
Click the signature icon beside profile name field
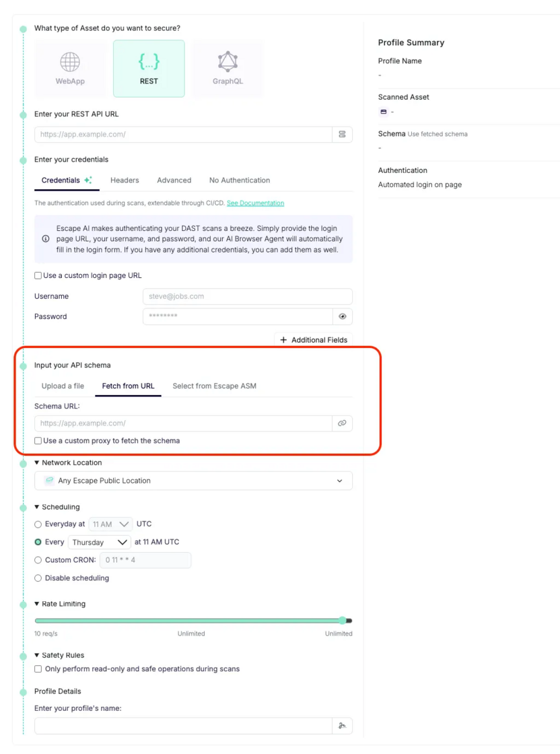point(342,726)
